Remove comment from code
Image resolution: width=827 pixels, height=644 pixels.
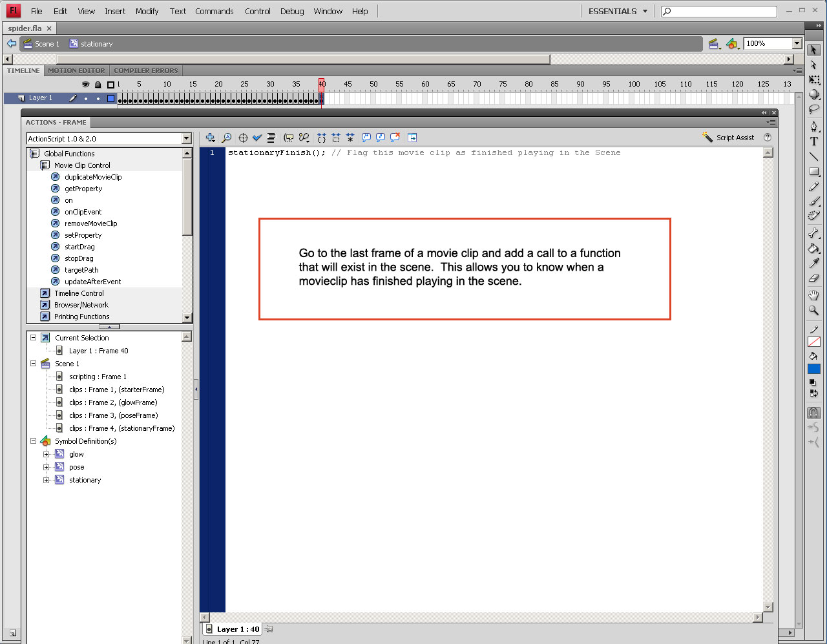[x=395, y=138]
